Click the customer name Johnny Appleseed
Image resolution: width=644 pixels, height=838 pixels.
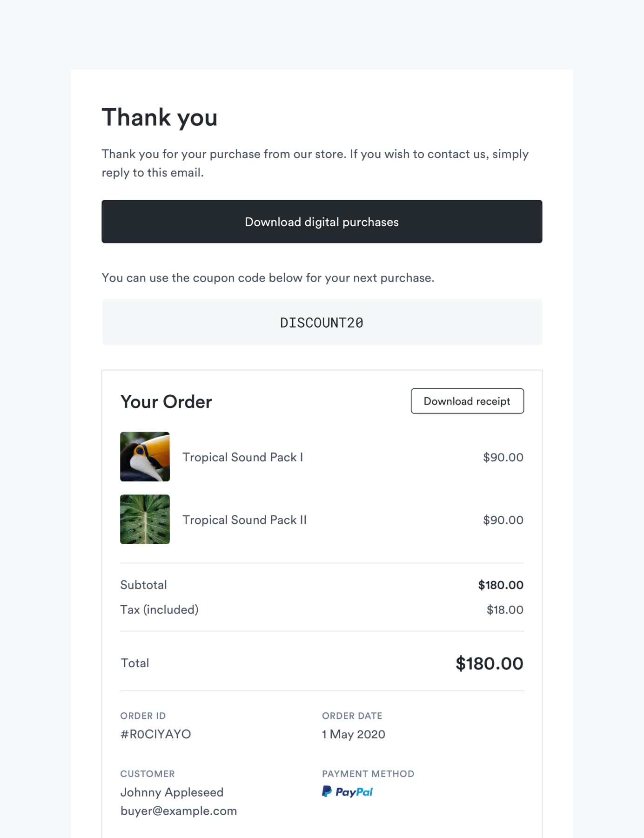tap(172, 792)
